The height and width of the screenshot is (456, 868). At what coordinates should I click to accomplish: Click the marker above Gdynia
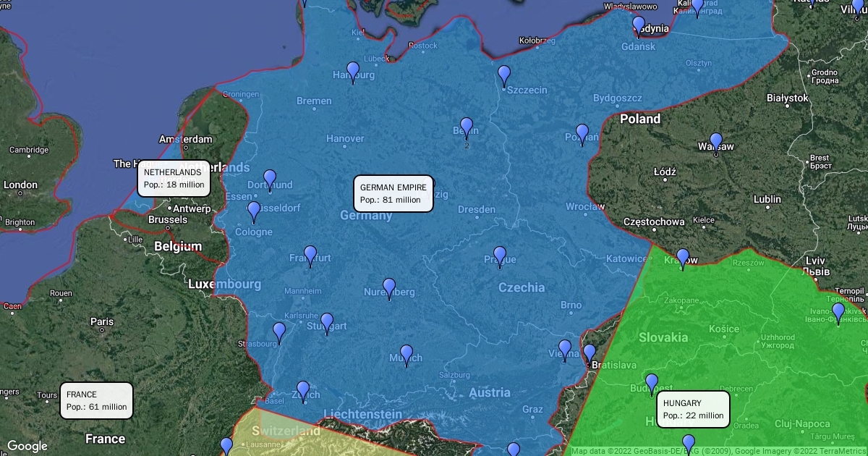[x=639, y=27]
